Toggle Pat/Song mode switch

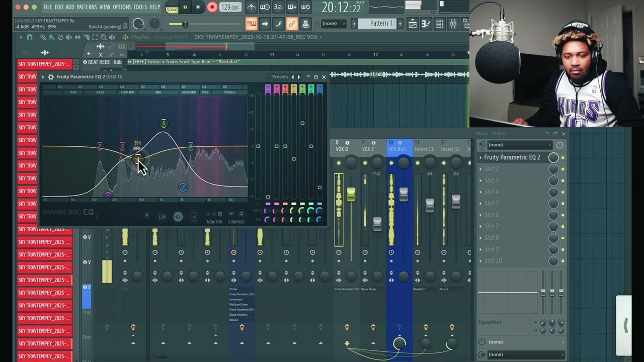(x=172, y=7)
